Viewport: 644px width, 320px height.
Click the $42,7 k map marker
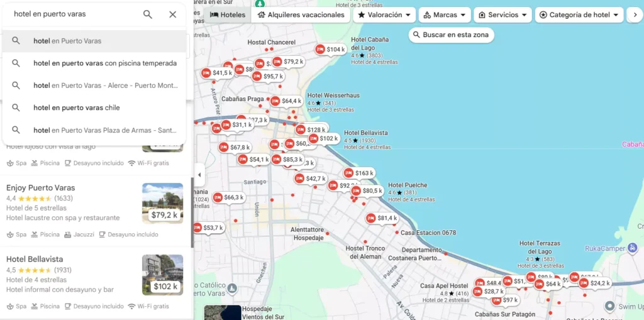[x=311, y=179]
